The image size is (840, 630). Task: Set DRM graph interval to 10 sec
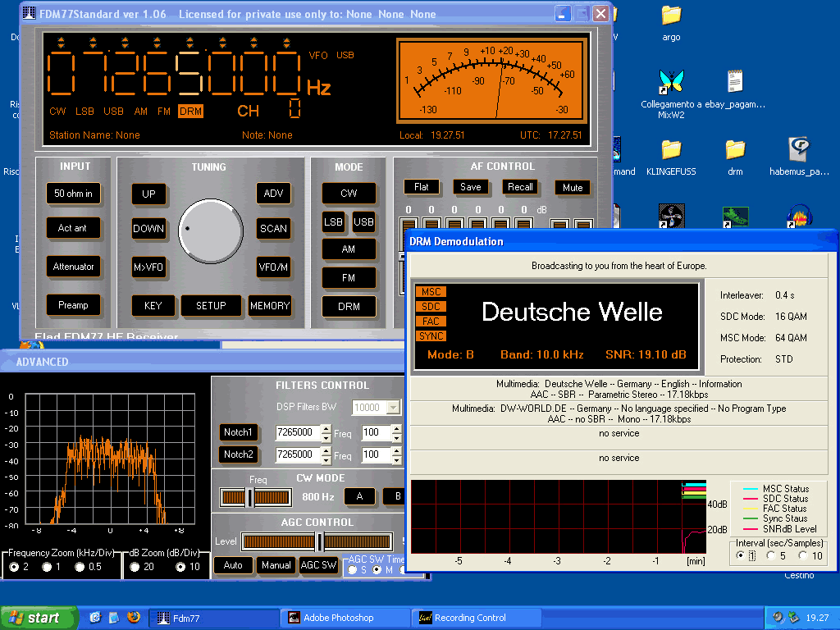(802, 555)
